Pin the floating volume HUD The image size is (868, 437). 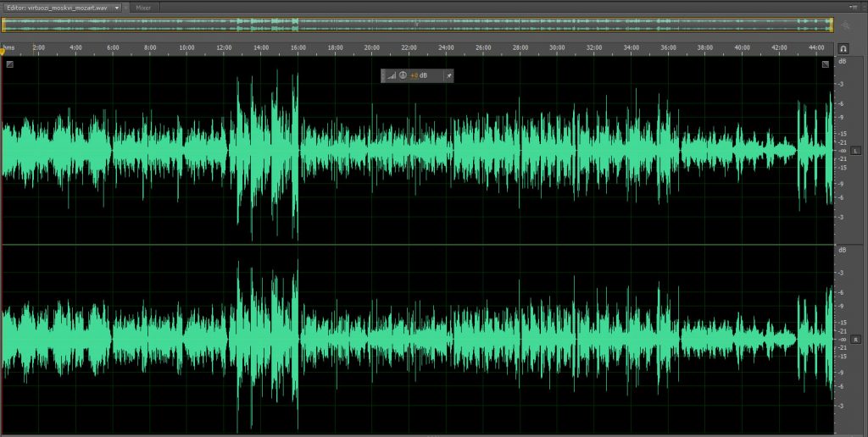[x=448, y=75]
